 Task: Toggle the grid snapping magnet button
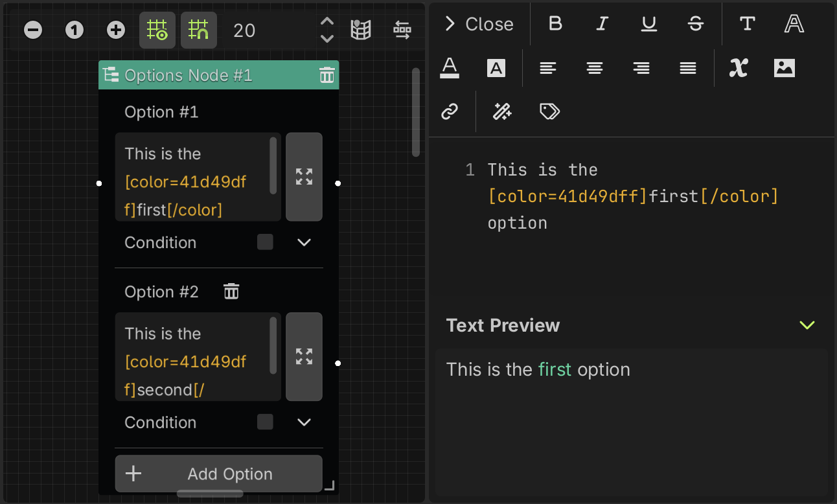click(199, 30)
